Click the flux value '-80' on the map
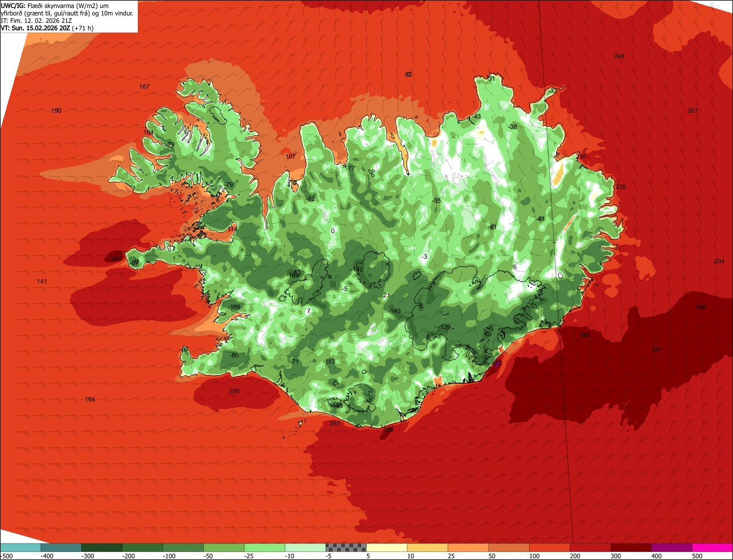This screenshot has height=560, width=733. pyautogui.click(x=234, y=355)
